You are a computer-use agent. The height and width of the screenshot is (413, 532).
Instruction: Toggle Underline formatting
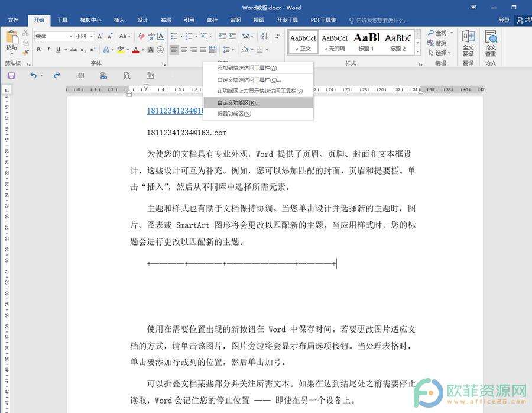(x=58, y=50)
